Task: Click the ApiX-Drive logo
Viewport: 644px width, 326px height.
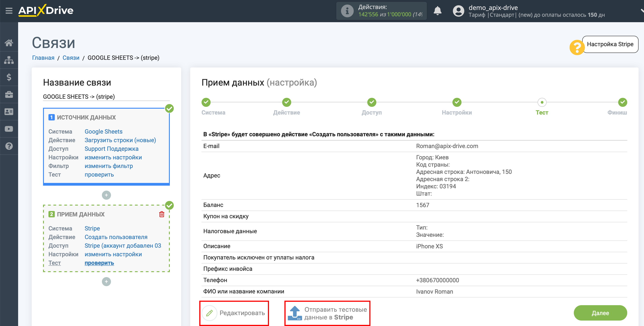Action: pyautogui.click(x=46, y=10)
